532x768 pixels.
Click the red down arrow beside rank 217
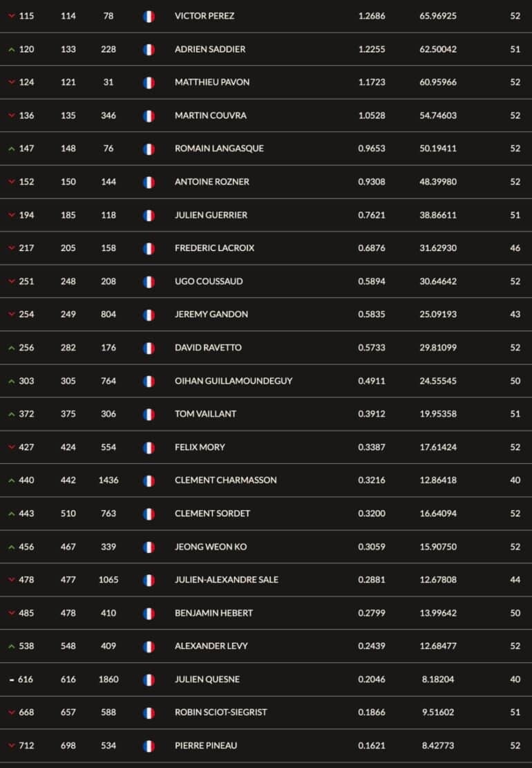pos(12,248)
